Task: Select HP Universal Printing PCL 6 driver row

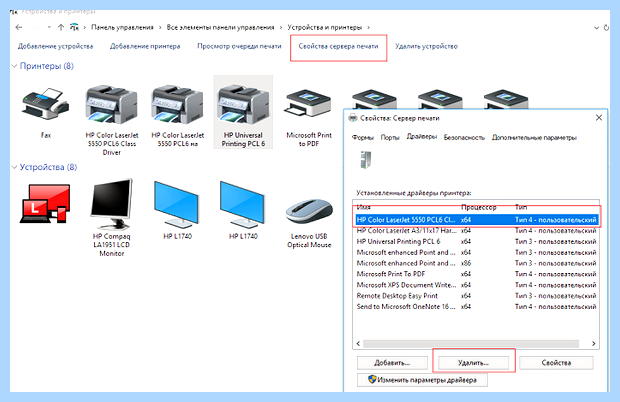Action: click(x=476, y=242)
